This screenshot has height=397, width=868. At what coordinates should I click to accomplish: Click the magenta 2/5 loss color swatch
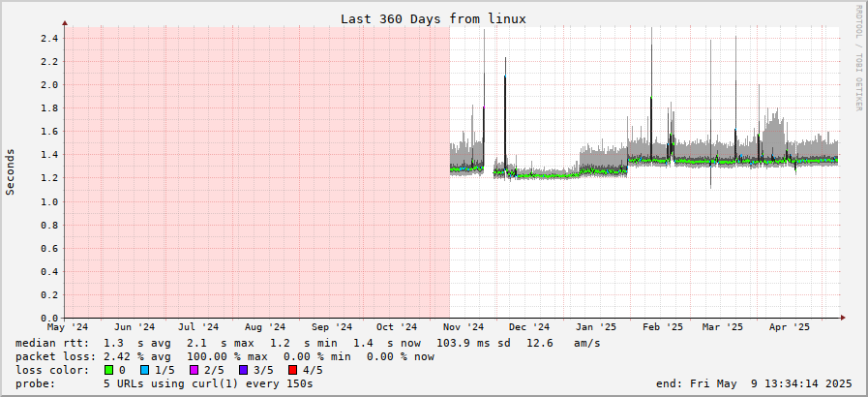[x=195, y=370]
